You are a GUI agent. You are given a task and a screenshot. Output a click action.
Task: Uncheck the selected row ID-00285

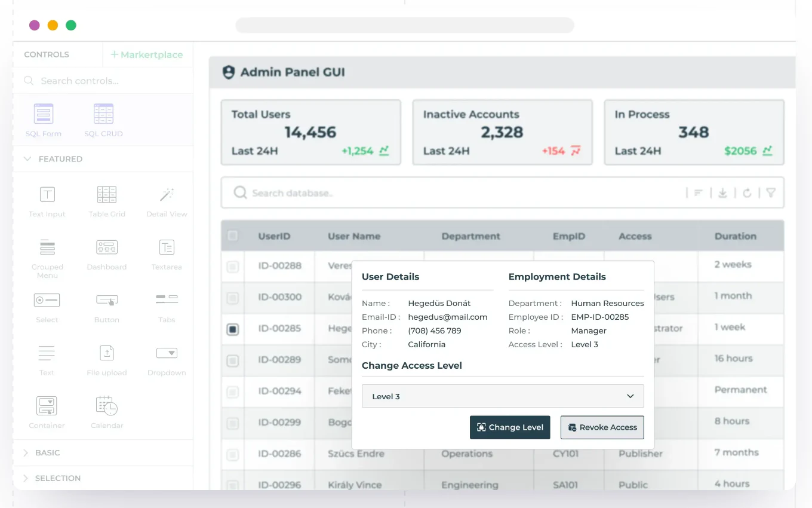coord(233,329)
